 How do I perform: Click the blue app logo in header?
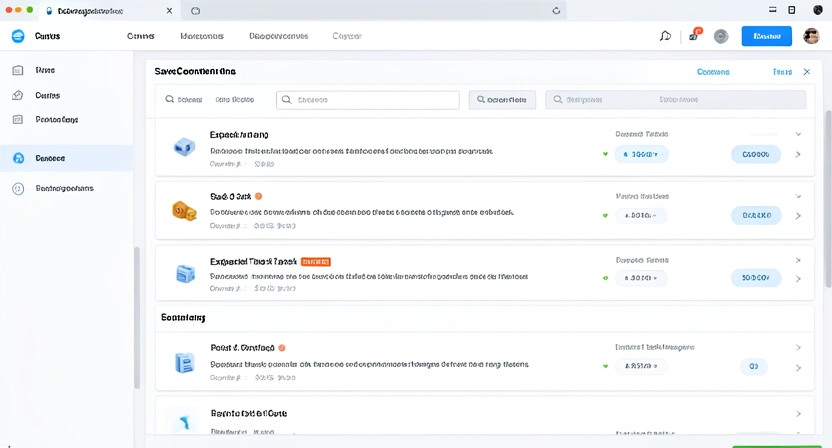pos(18,36)
